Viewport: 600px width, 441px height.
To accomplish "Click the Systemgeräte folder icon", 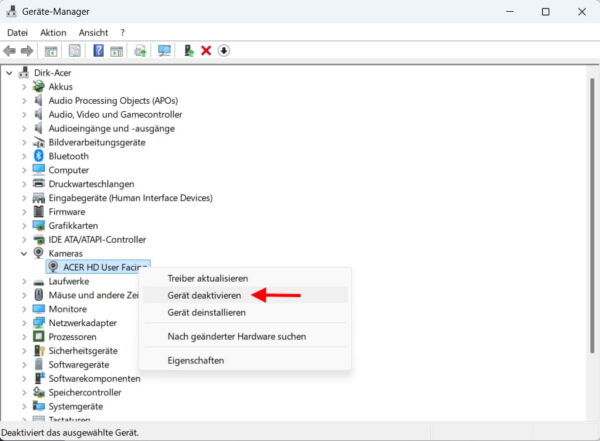I will [39, 406].
